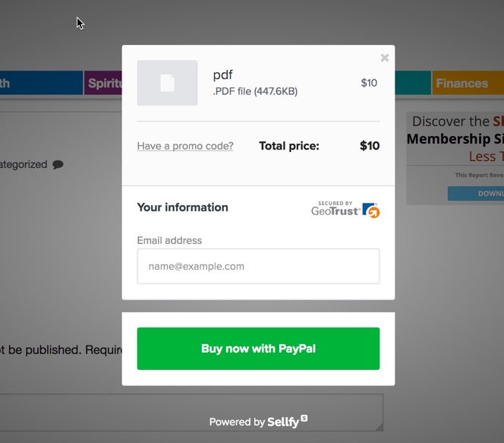Viewport: 504px width, 443px height.
Task: Click the pdf product title
Action: coord(222,75)
